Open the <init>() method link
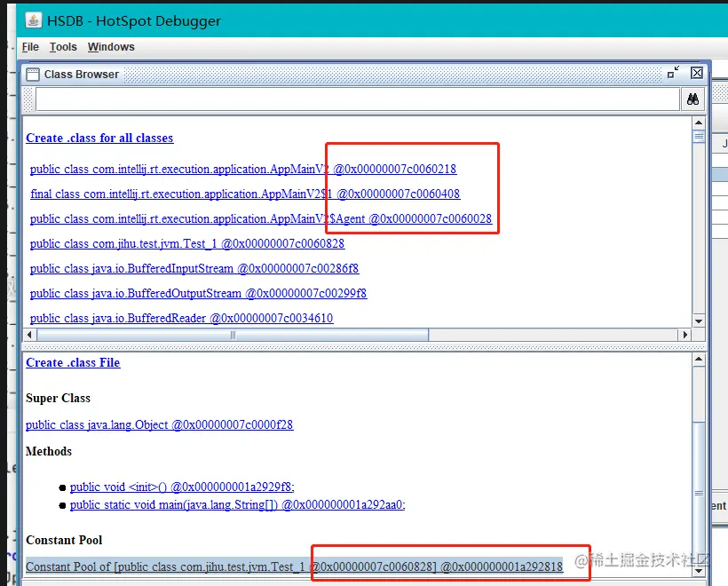The image size is (728, 586). click(x=182, y=487)
